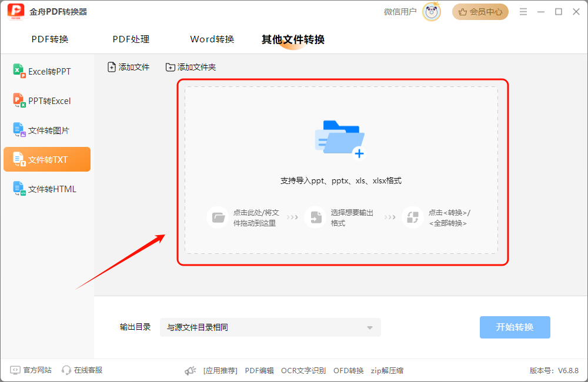Image resolution: width=588 pixels, height=382 pixels.
Task: Select the 其他文件转换 tab
Action: [x=293, y=39]
